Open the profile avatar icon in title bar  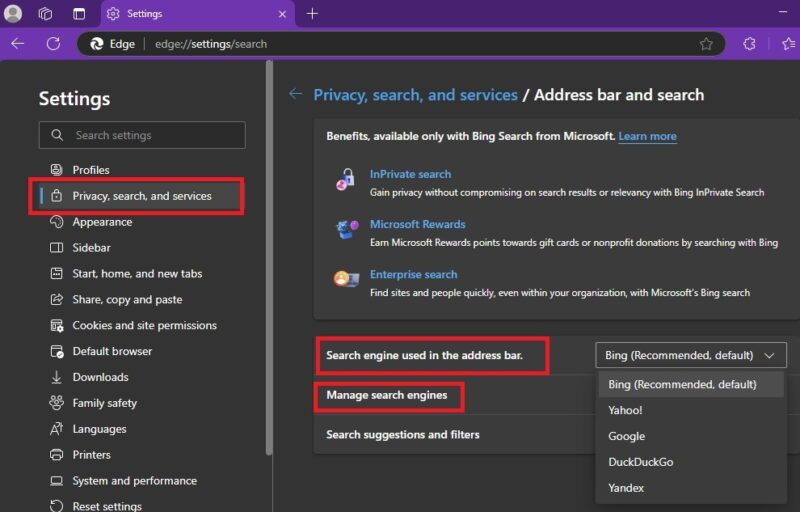[13, 13]
